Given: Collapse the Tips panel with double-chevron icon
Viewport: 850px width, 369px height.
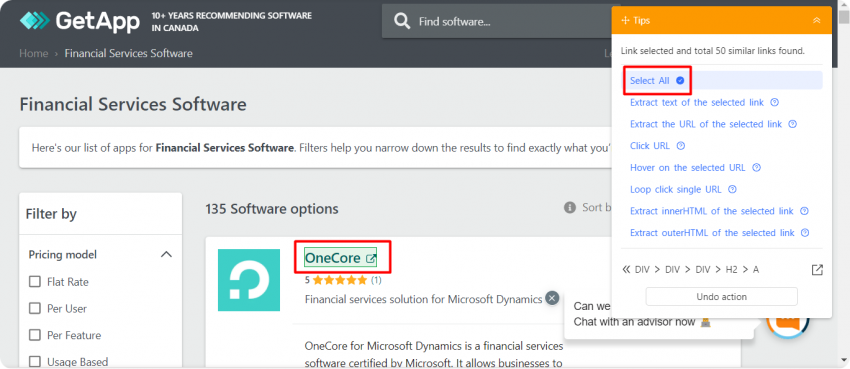Looking at the screenshot, I should click(x=816, y=21).
